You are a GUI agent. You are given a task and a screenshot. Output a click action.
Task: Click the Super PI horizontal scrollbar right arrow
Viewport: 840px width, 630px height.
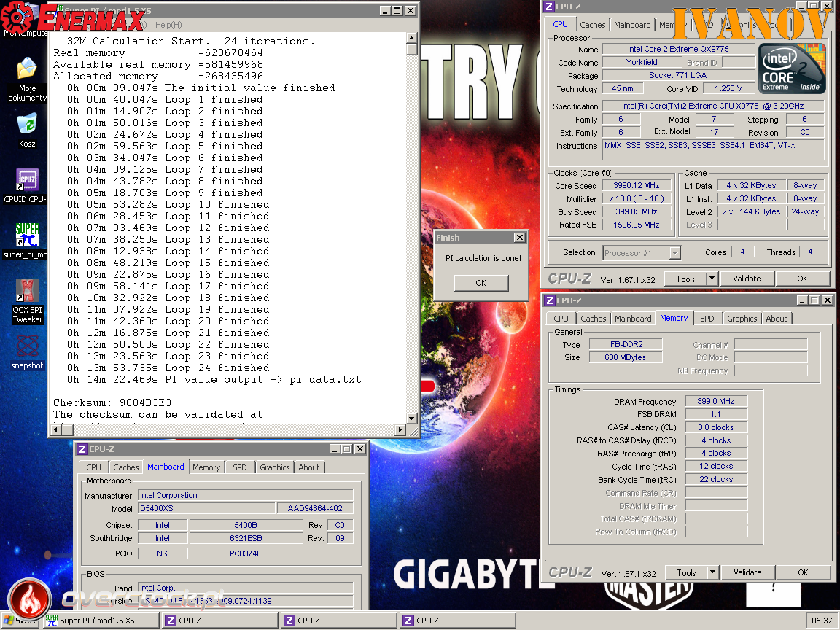coord(400,429)
